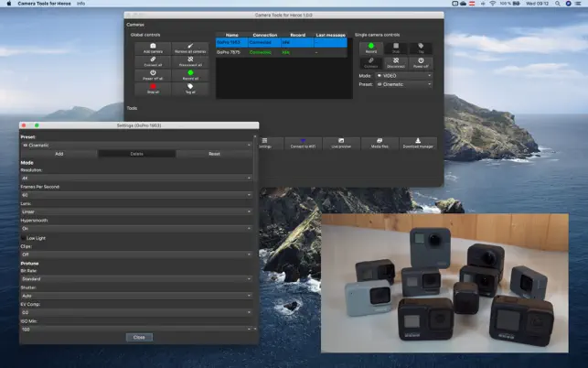Screen dimensions: 588x368
Task: Open Siri from the menu bar
Action: point(569,4)
